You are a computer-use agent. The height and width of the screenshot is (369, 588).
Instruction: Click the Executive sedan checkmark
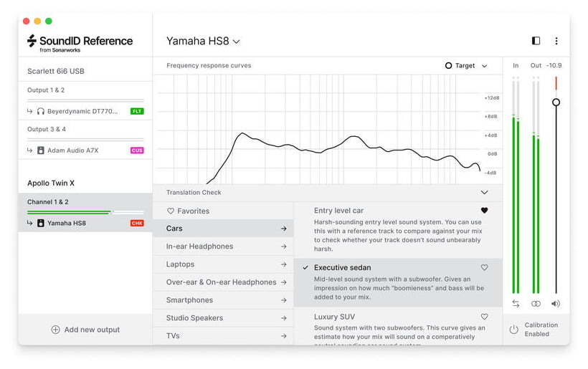coord(305,267)
